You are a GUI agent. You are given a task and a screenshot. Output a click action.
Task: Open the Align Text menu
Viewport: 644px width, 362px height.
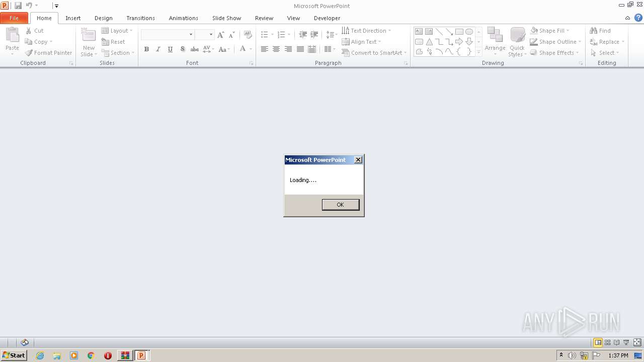[x=362, y=42]
